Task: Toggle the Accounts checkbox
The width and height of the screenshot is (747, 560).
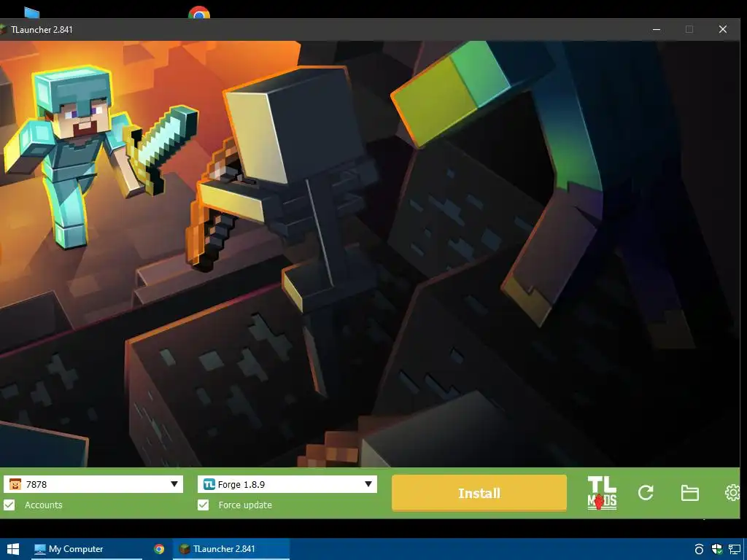Action: pos(9,505)
